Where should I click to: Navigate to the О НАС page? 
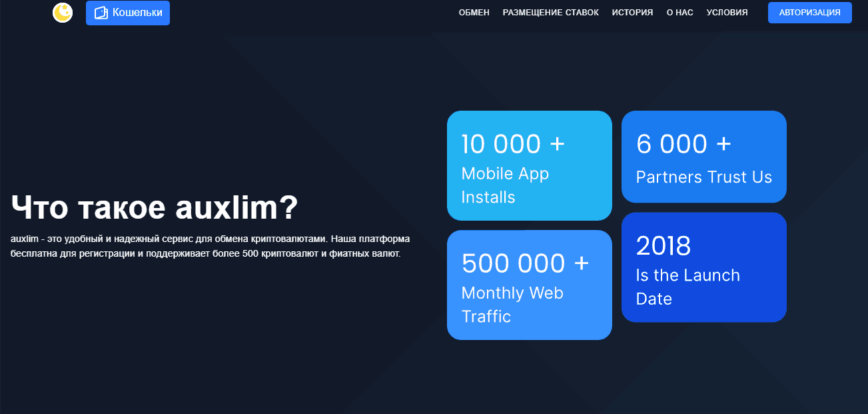679,13
